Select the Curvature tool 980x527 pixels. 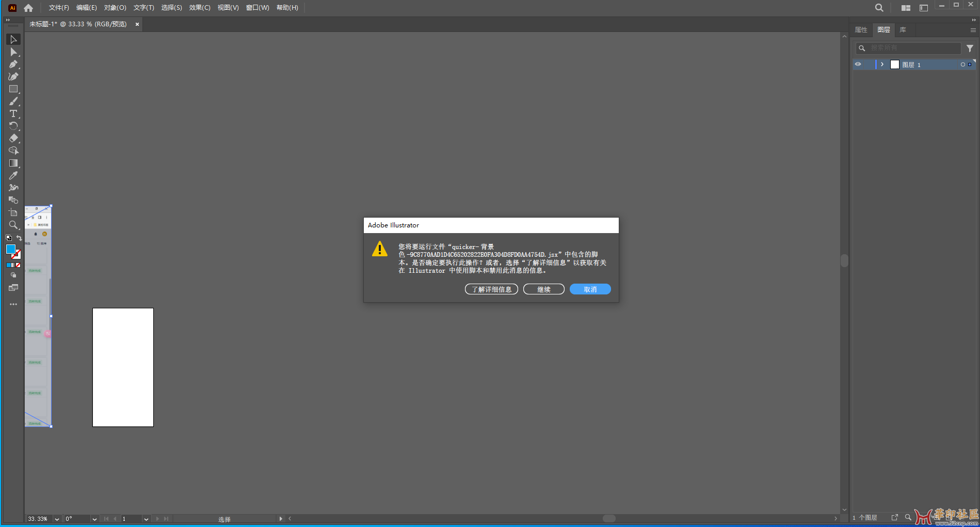coord(13,77)
